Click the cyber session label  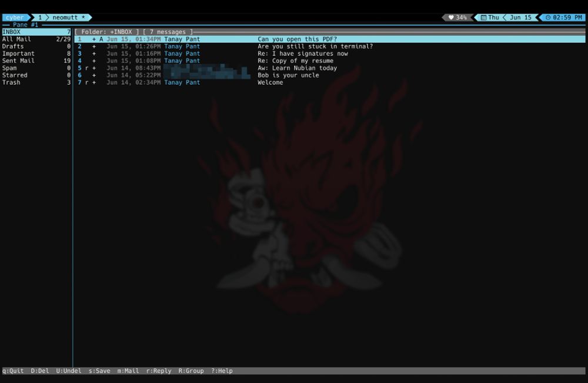(15, 18)
